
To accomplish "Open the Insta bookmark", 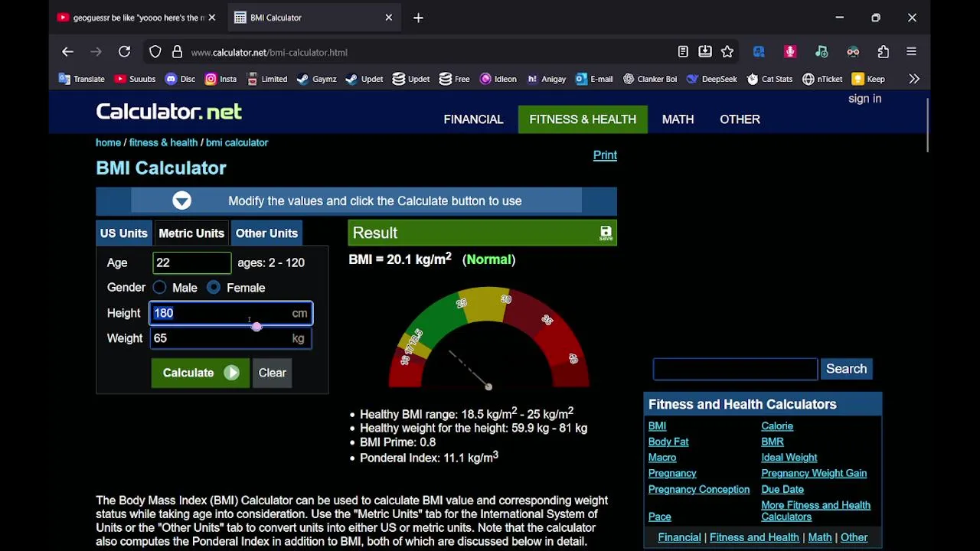I will [x=220, y=79].
